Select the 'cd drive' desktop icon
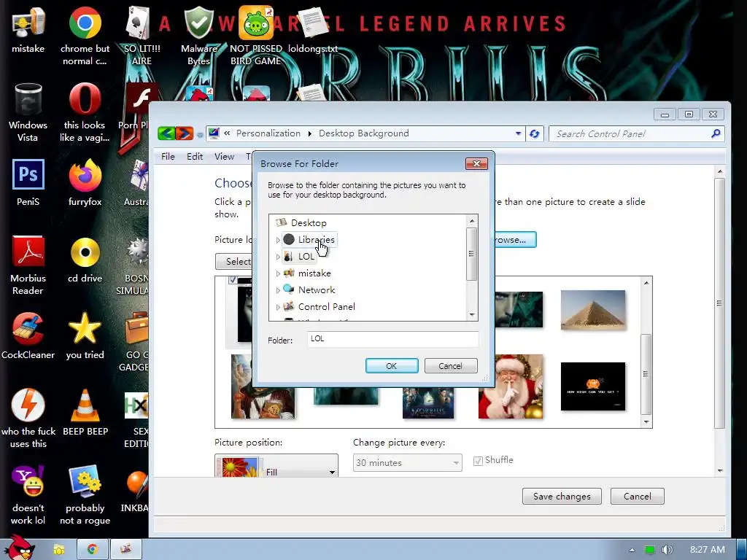747x560 pixels. pos(85,260)
